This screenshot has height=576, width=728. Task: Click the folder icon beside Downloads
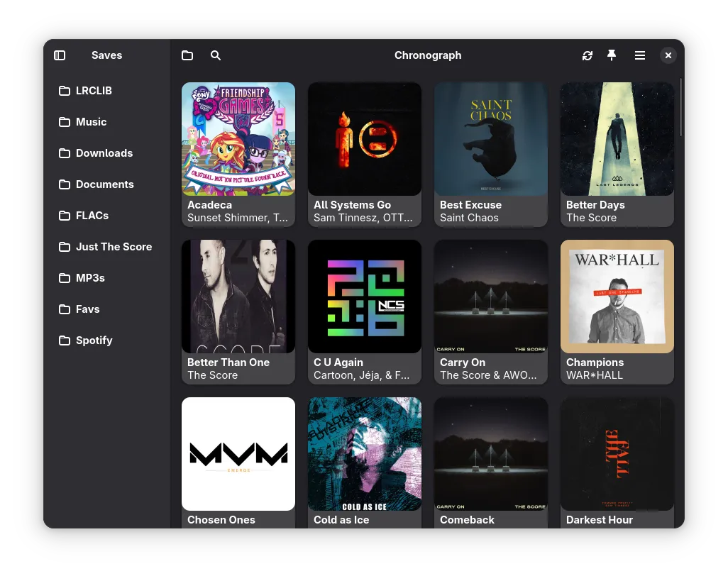65,153
